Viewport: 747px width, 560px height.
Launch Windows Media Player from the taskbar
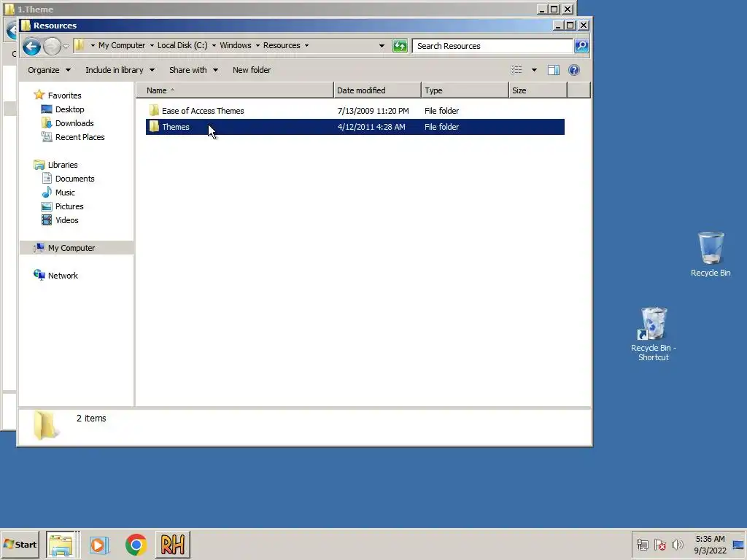[x=99, y=545]
